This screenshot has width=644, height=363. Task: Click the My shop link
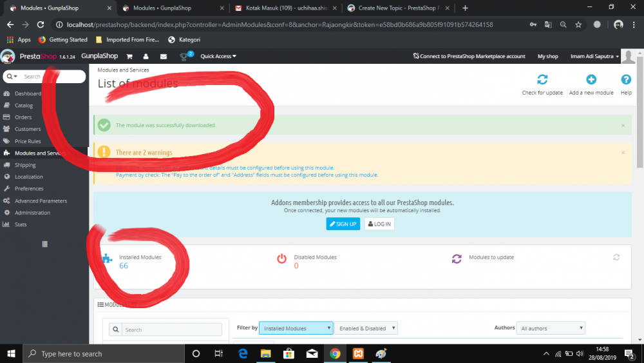click(x=547, y=56)
